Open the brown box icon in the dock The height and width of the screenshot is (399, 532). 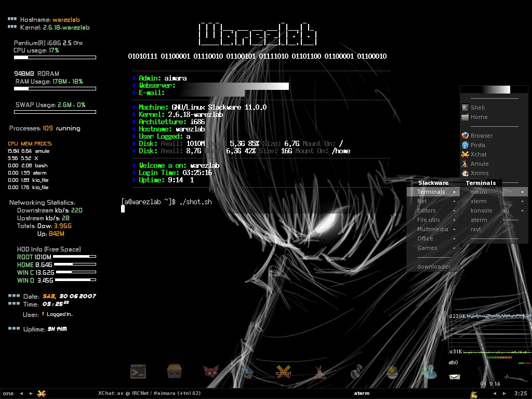point(175,371)
